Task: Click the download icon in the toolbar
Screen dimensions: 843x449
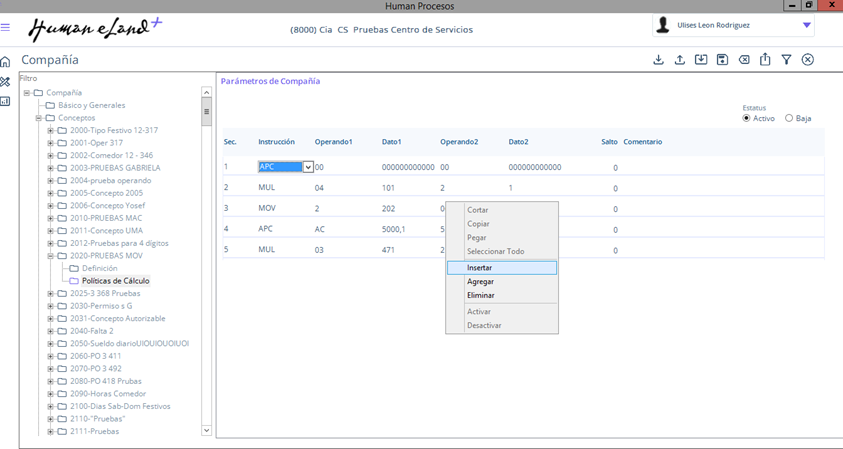Action: 658,60
